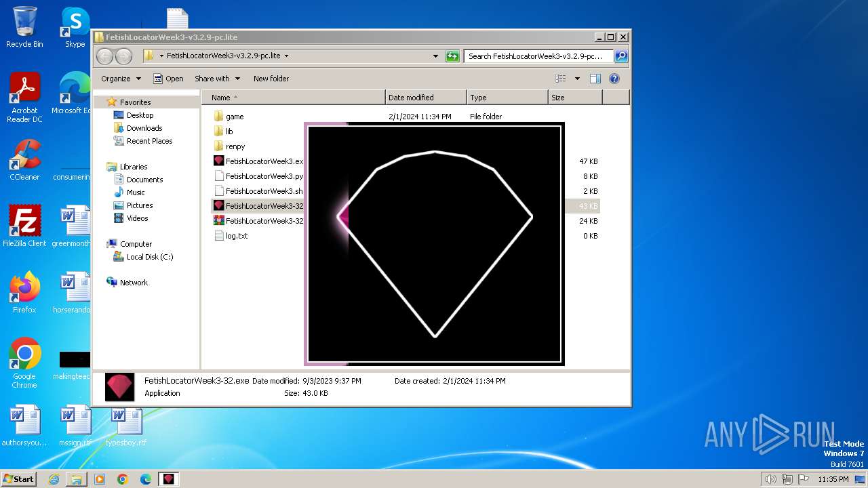Image resolution: width=868 pixels, height=488 pixels.
Task: Select the WinRAR archive FetishLocatorWeek3-32 file
Action: coord(258,221)
